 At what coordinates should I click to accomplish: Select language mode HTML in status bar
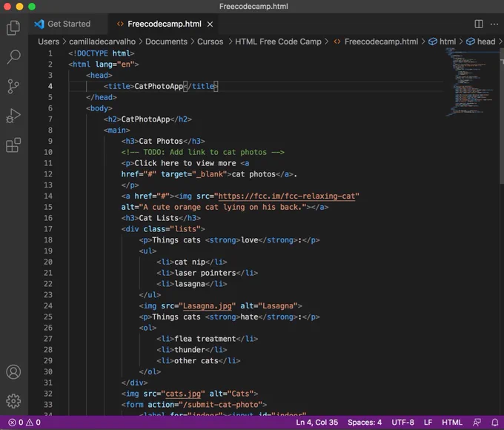coord(452,423)
